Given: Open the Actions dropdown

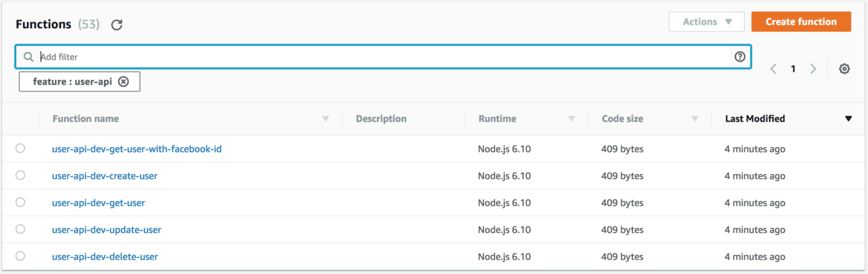Looking at the screenshot, I should pyautogui.click(x=706, y=22).
